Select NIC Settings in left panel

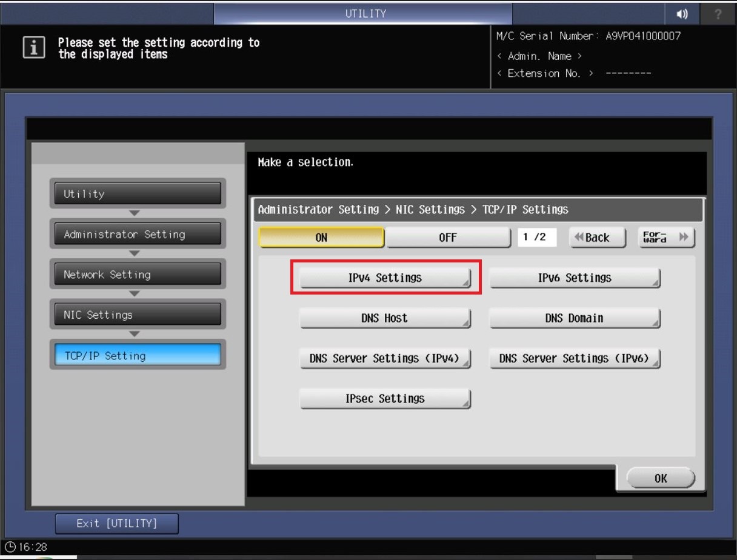click(137, 315)
